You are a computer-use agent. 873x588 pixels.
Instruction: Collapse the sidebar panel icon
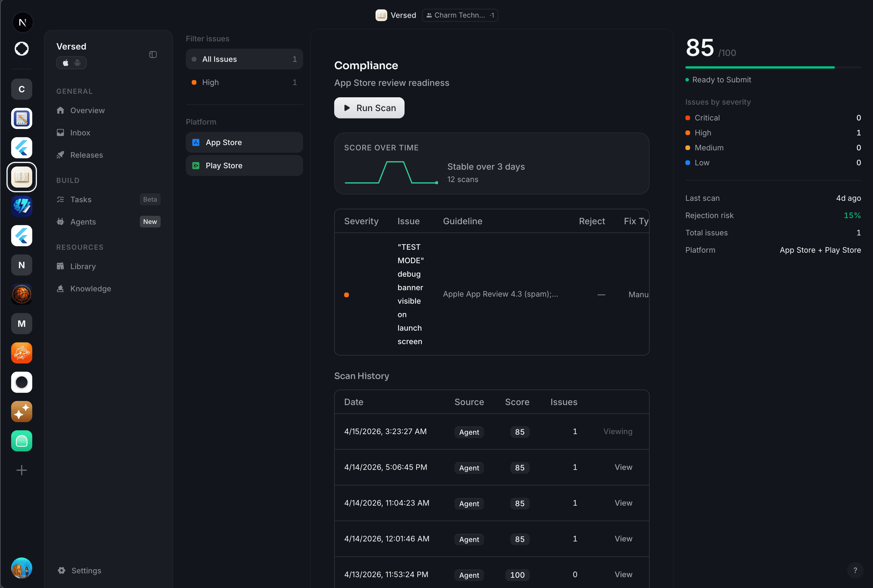(153, 55)
